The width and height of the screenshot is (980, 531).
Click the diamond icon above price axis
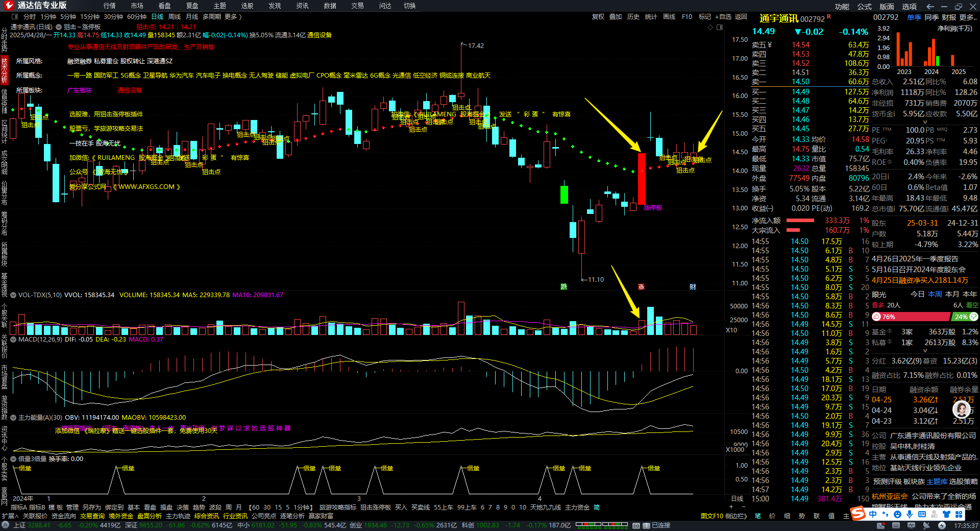[x=710, y=27]
